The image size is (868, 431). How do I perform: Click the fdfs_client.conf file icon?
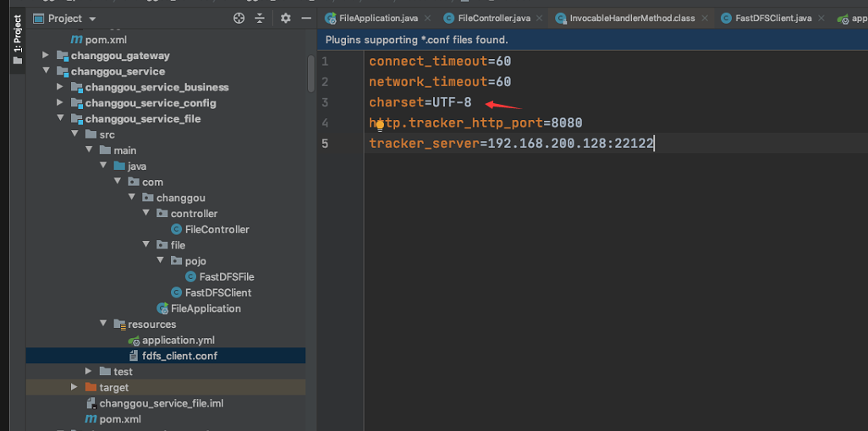point(134,356)
